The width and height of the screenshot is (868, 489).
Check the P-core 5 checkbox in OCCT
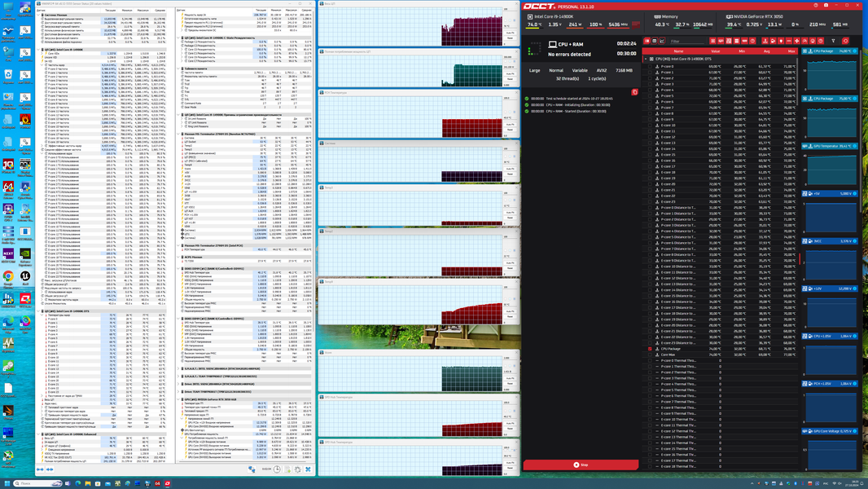click(650, 96)
